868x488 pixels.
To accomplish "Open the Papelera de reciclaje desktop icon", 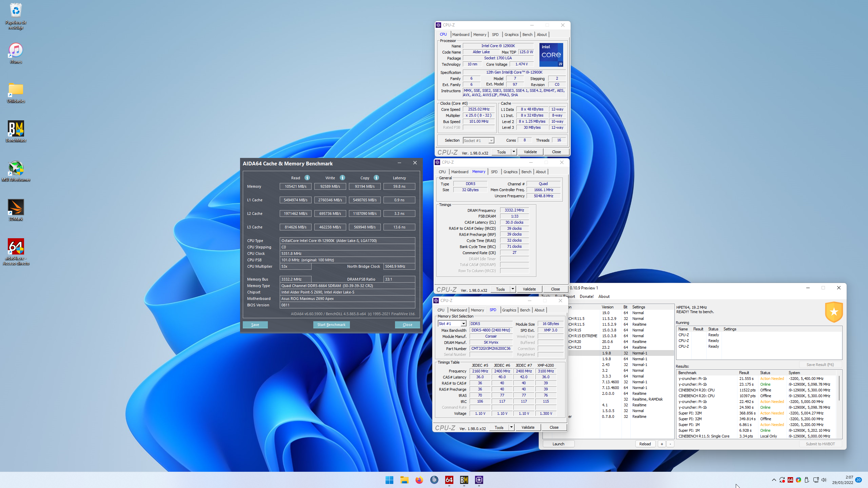I will pos(16,16).
